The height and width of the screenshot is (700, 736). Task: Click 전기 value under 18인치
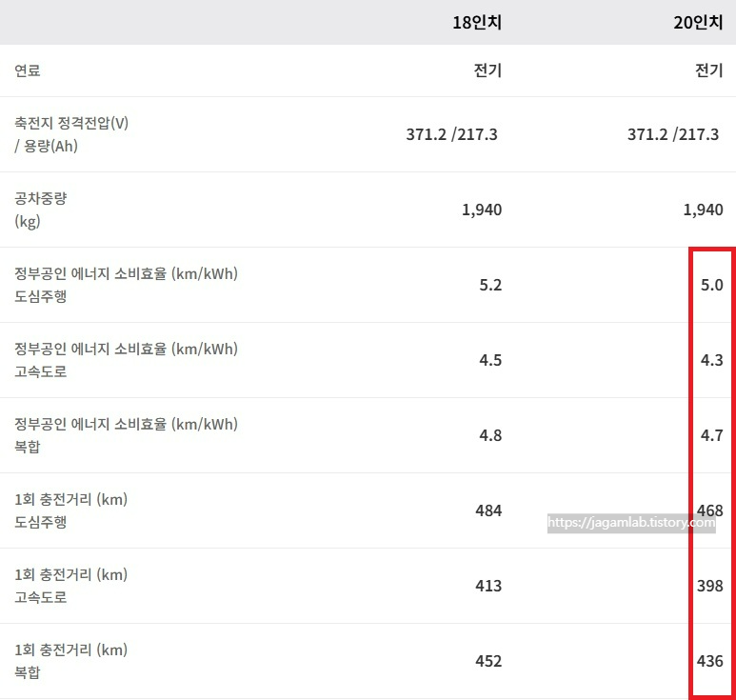(x=487, y=70)
